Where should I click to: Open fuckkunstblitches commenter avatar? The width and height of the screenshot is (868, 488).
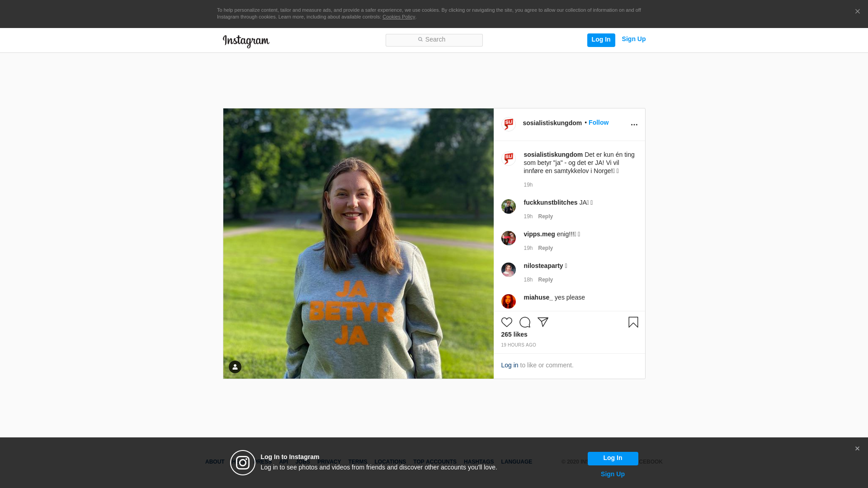tap(509, 206)
